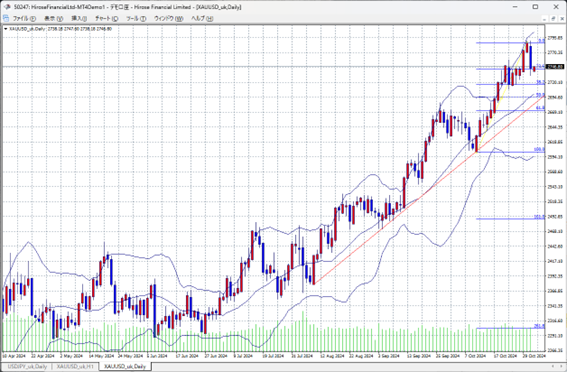Click the 2492.85 price axis label

coord(555,217)
